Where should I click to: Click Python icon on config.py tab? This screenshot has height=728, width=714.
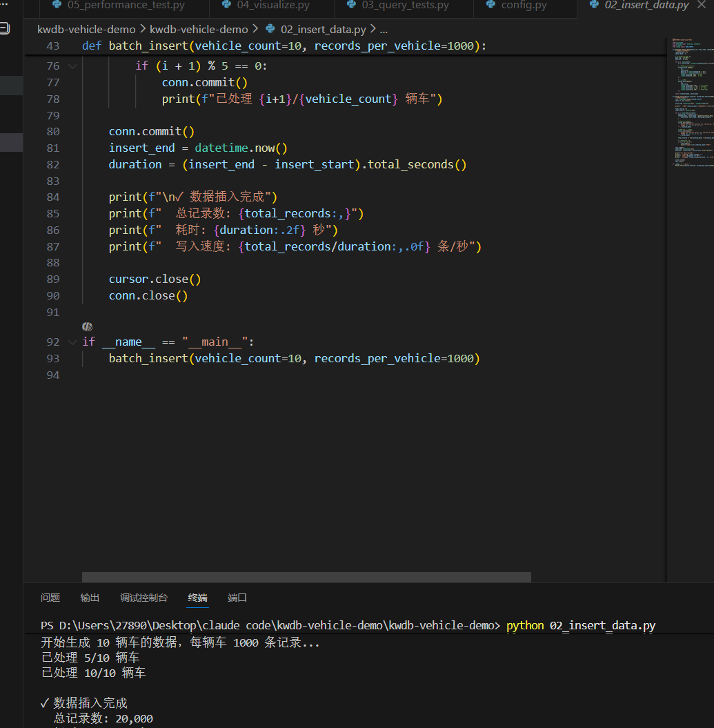coord(490,5)
